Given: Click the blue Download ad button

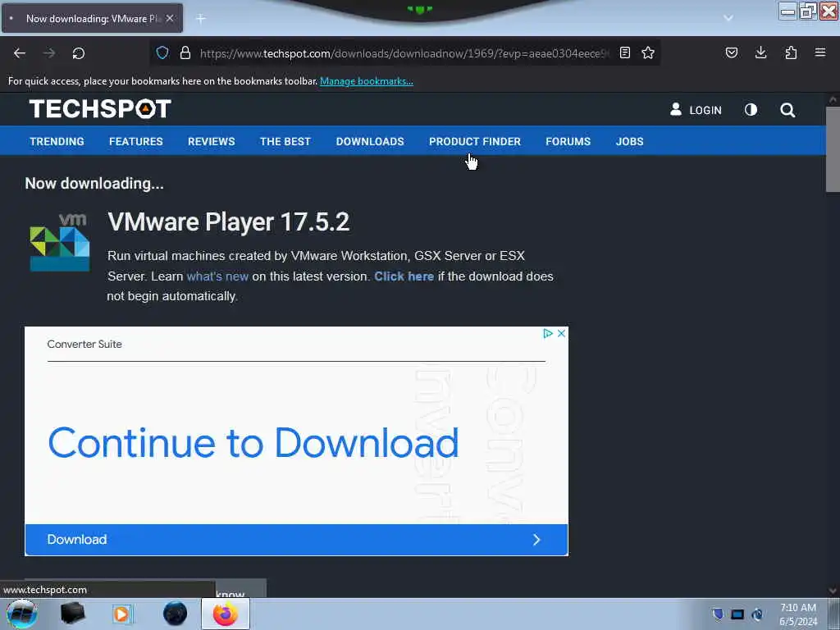Looking at the screenshot, I should [296, 540].
